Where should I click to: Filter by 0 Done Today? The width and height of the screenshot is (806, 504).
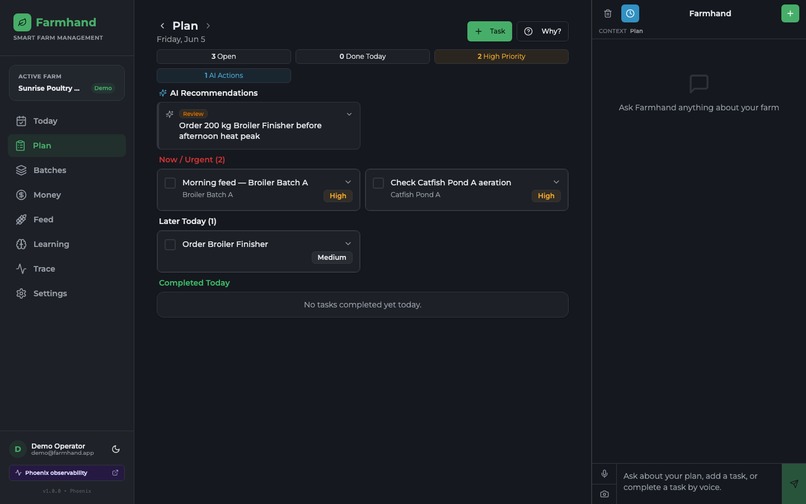(x=362, y=57)
